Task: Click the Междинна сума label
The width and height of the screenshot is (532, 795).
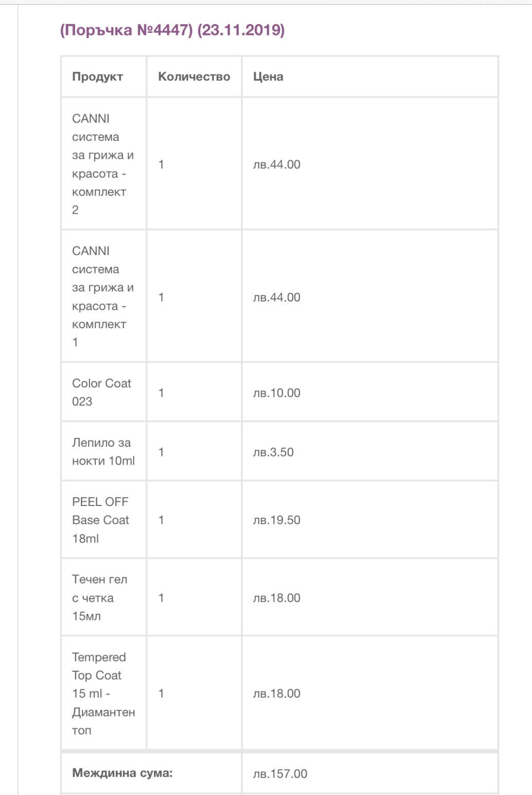Action: [122, 773]
